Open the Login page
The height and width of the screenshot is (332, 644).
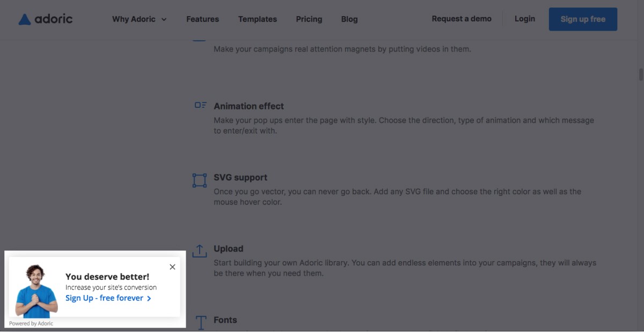(525, 19)
